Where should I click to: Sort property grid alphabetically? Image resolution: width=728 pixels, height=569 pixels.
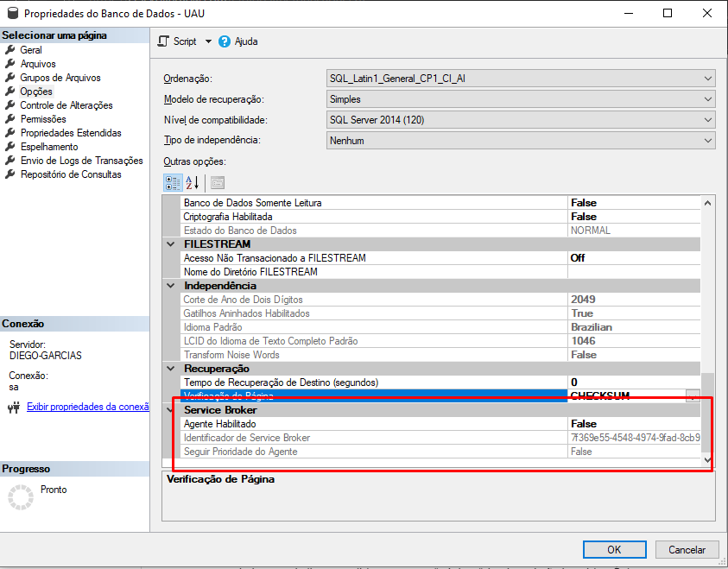[192, 182]
